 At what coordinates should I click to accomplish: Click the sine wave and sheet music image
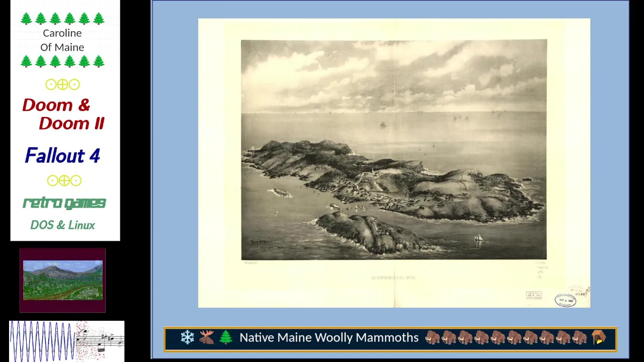66,341
